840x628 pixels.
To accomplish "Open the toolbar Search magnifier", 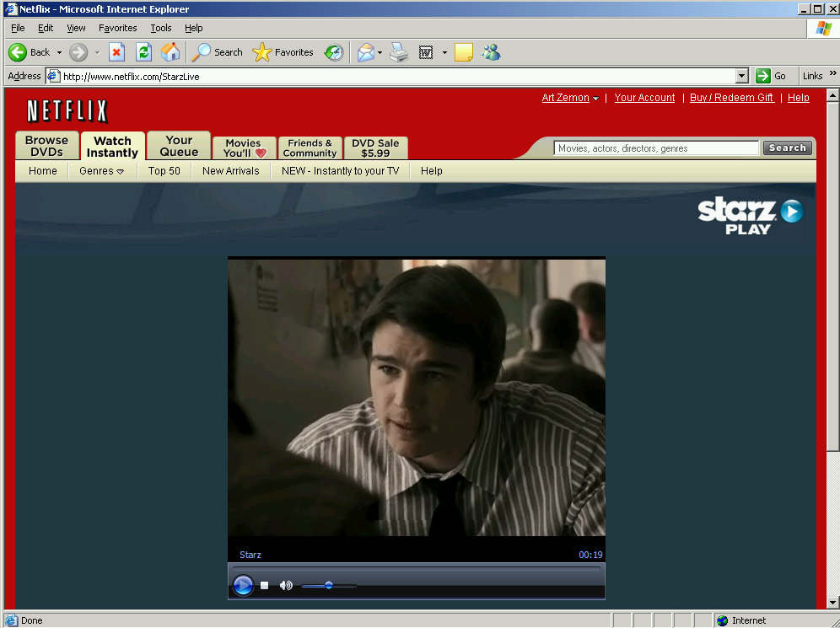I will 202,52.
